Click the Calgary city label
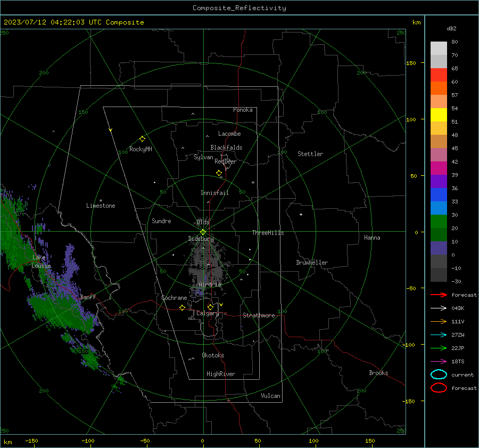The height and width of the screenshot is (448, 479). click(208, 313)
